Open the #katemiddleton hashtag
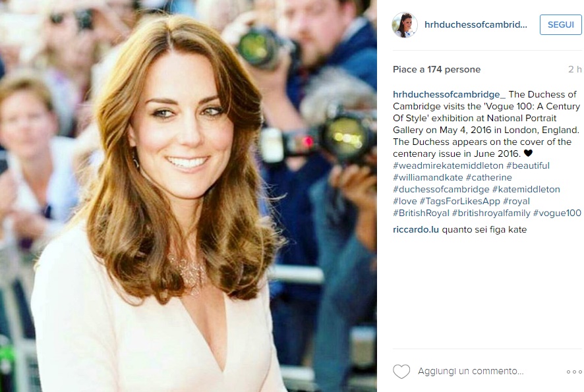The height and width of the screenshot is (392, 584). (526, 190)
